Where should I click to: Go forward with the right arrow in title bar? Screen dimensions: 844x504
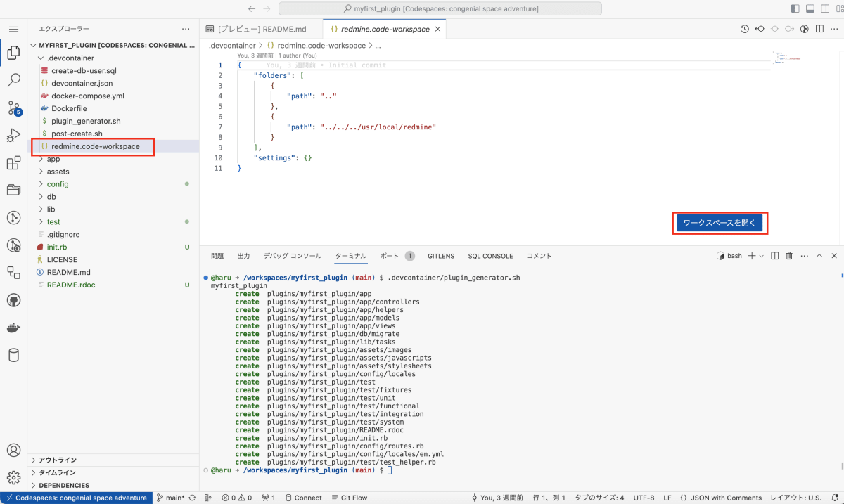(266, 8)
